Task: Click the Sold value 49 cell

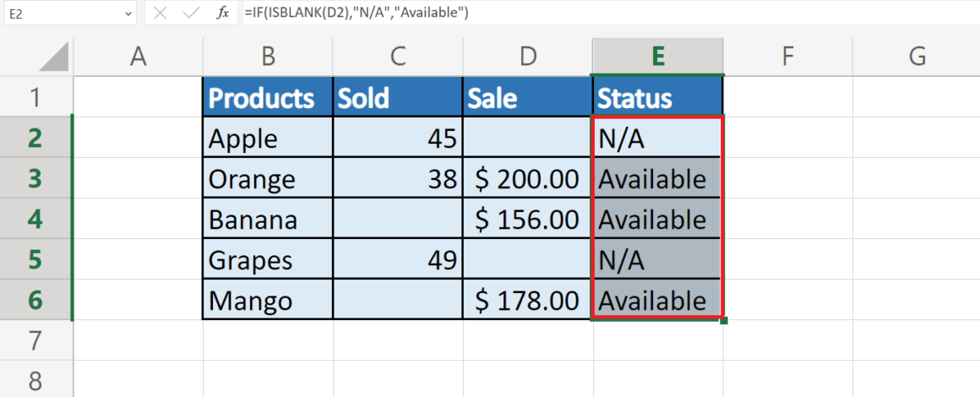Action: click(398, 260)
